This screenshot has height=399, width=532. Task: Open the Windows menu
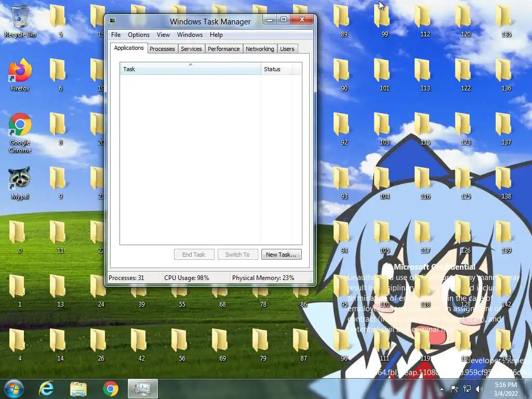[x=190, y=35]
